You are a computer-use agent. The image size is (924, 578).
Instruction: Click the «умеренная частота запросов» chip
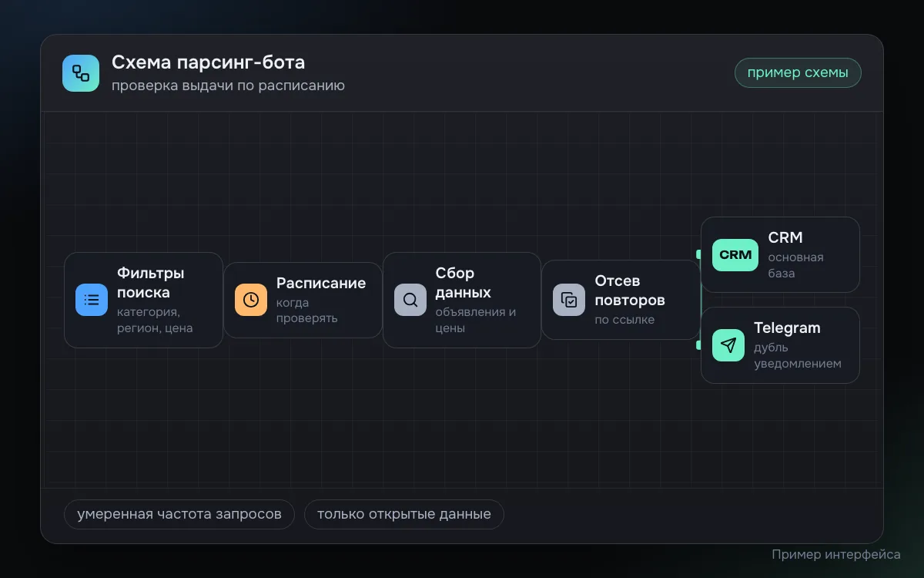point(179,514)
